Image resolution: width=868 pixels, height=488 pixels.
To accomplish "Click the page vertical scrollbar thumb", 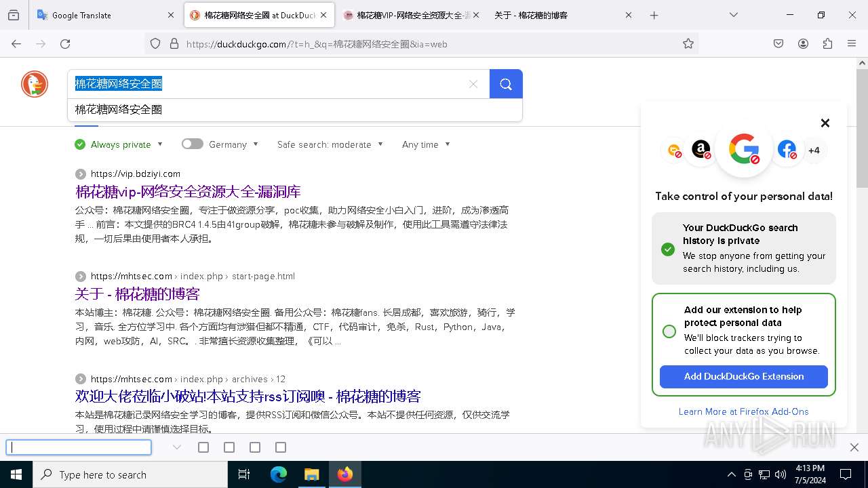I will click(862, 127).
